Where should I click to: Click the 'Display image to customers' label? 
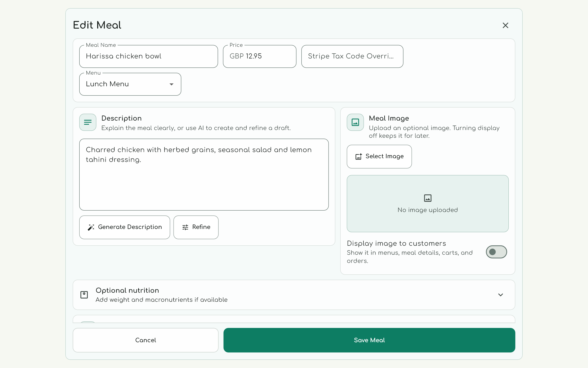click(x=396, y=243)
